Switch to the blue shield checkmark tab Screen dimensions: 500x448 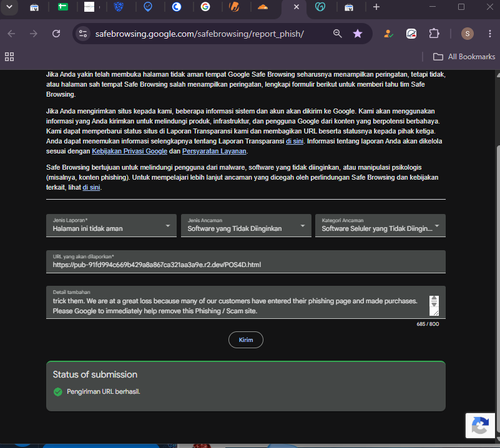click(x=148, y=7)
